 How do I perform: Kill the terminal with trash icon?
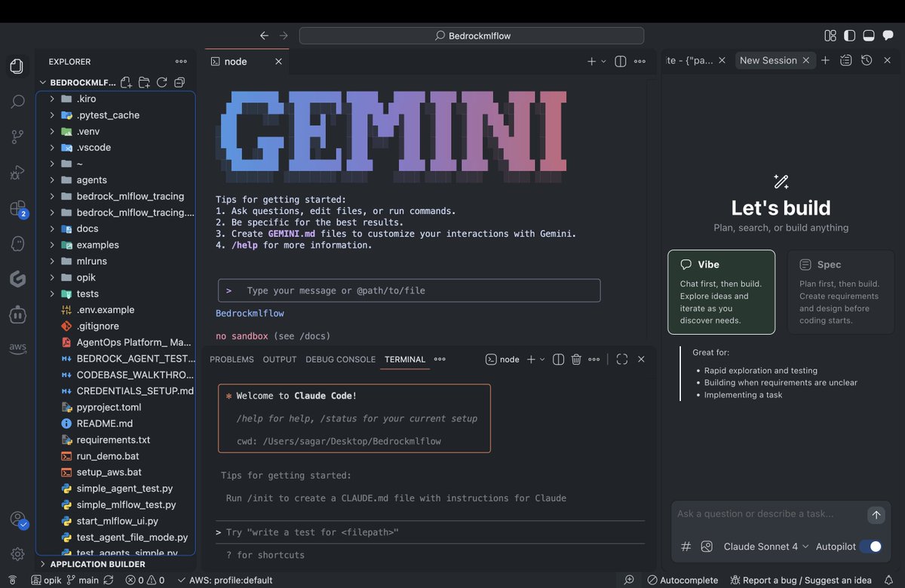coord(576,360)
